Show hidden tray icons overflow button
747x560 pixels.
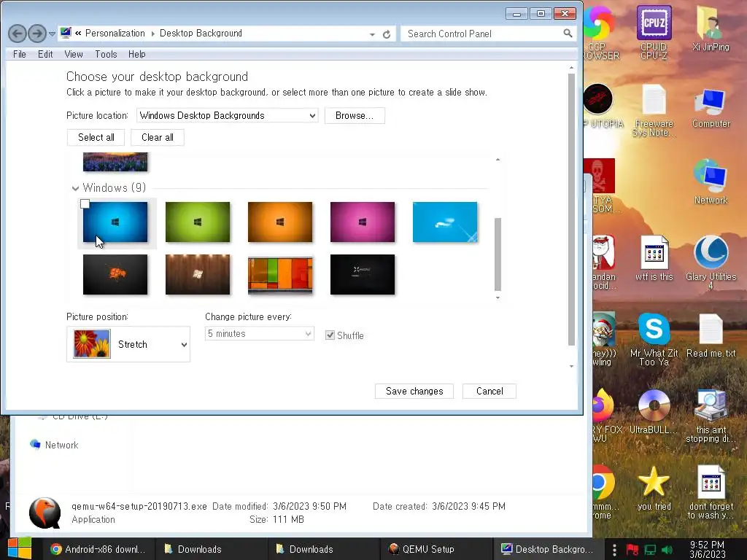tap(614, 550)
